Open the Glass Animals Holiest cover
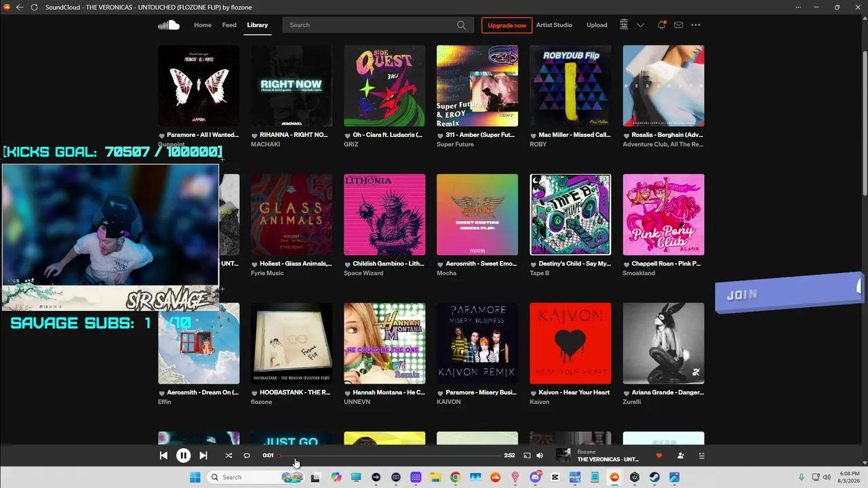The width and height of the screenshot is (868, 488). tap(292, 215)
